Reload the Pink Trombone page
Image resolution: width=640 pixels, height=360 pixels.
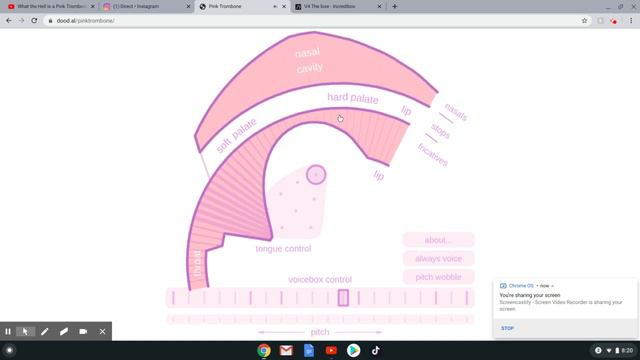(34, 20)
